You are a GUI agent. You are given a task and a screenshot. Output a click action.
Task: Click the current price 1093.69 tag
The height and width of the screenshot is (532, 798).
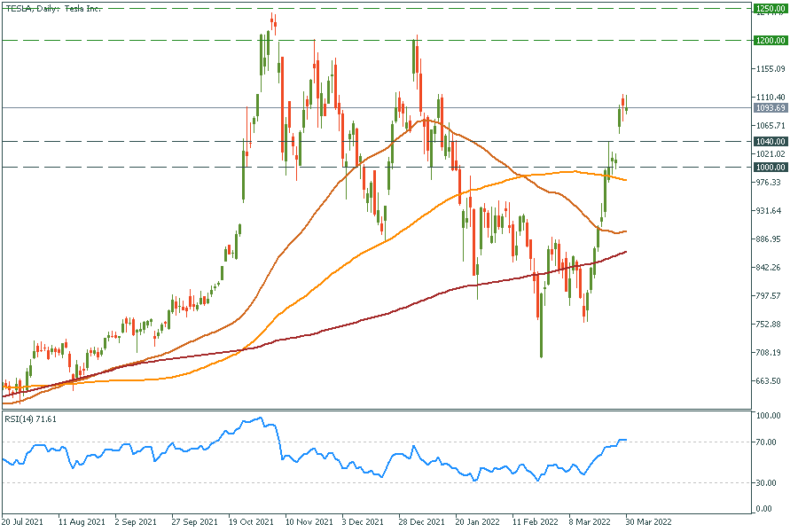(768, 108)
